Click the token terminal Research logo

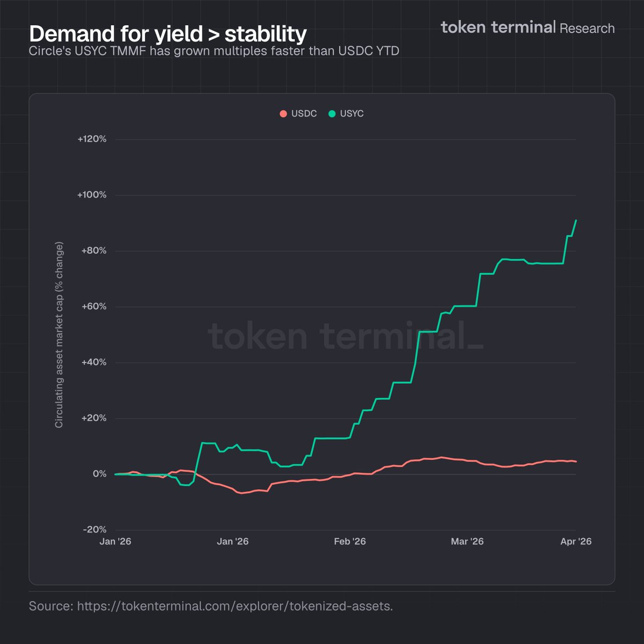(528, 27)
